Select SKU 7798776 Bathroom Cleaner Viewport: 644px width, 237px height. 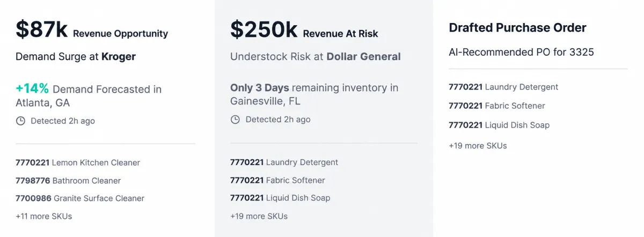[x=68, y=181]
